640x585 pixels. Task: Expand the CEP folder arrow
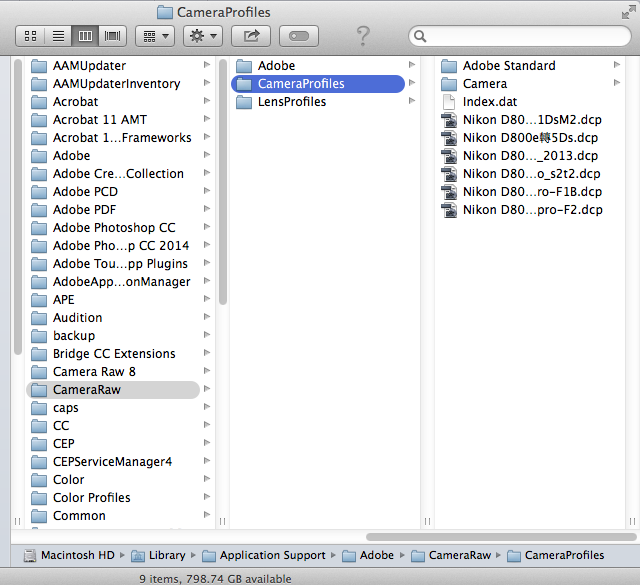[x=207, y=443]
